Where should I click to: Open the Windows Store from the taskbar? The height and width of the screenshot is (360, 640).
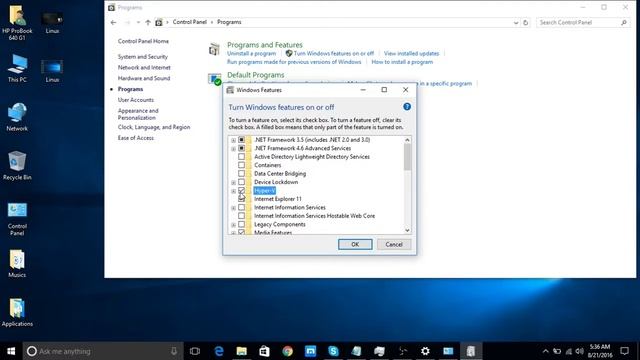click(264, 351)
